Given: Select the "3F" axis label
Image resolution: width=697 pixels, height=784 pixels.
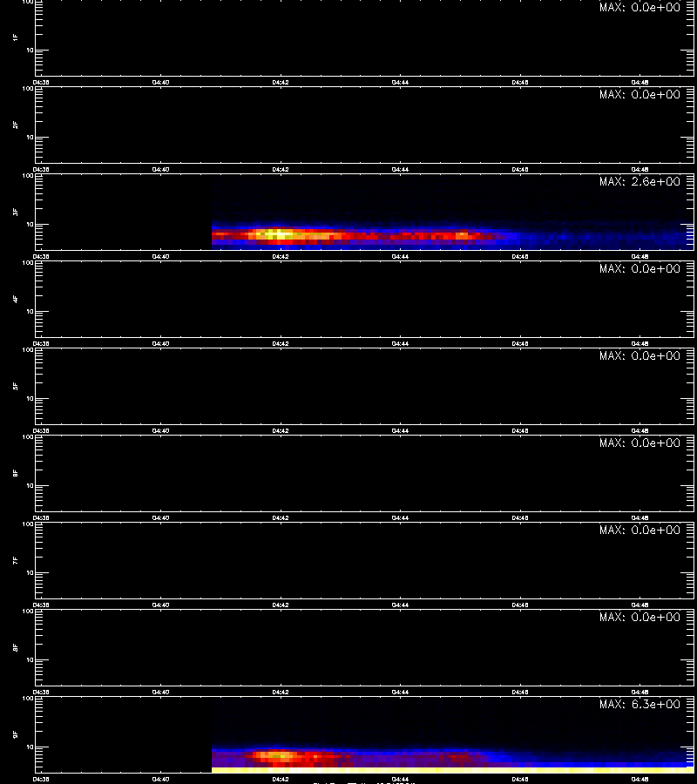Looking at the screenshot, I should click(16, 212).
